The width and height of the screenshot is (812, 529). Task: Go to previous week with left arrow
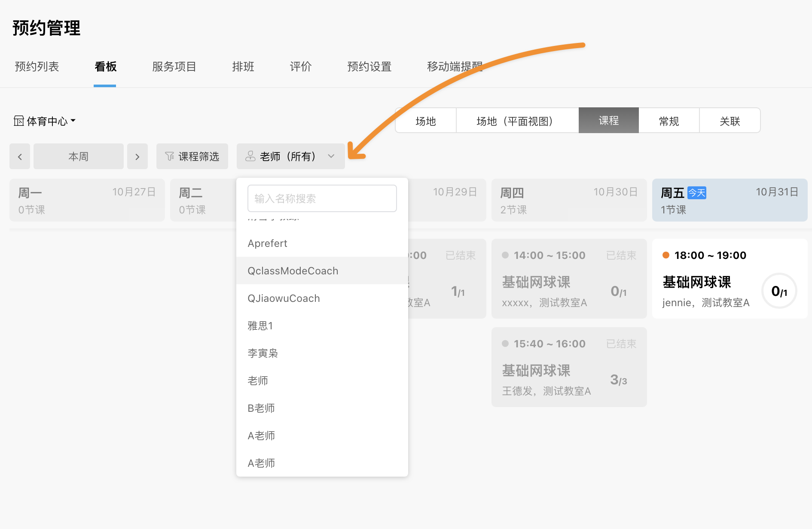click(x=20, y=157)
